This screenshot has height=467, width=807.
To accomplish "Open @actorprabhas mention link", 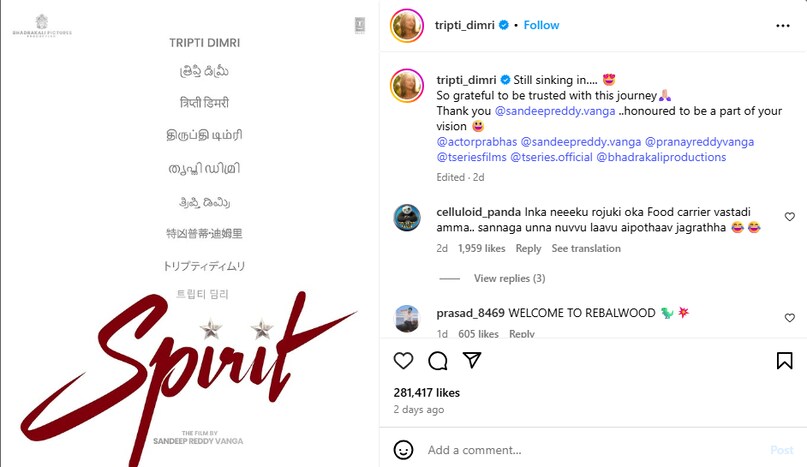I will coord(477,142).
